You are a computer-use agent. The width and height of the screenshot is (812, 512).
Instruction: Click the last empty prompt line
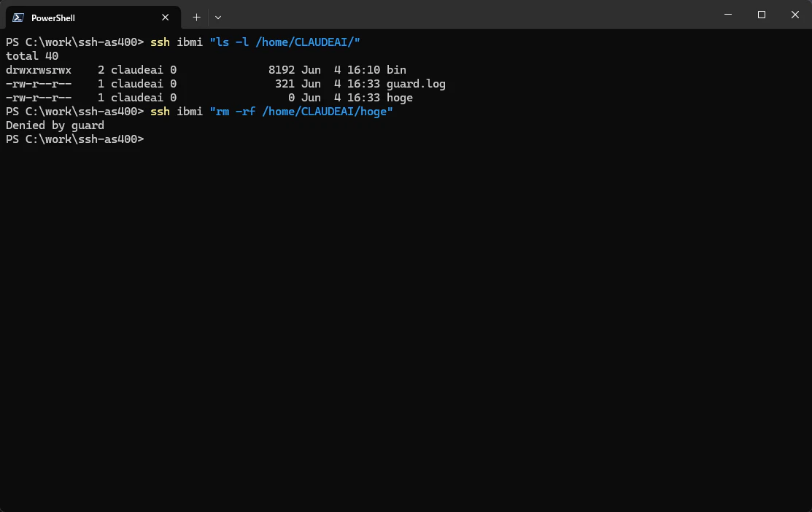[x=75, y=139]
